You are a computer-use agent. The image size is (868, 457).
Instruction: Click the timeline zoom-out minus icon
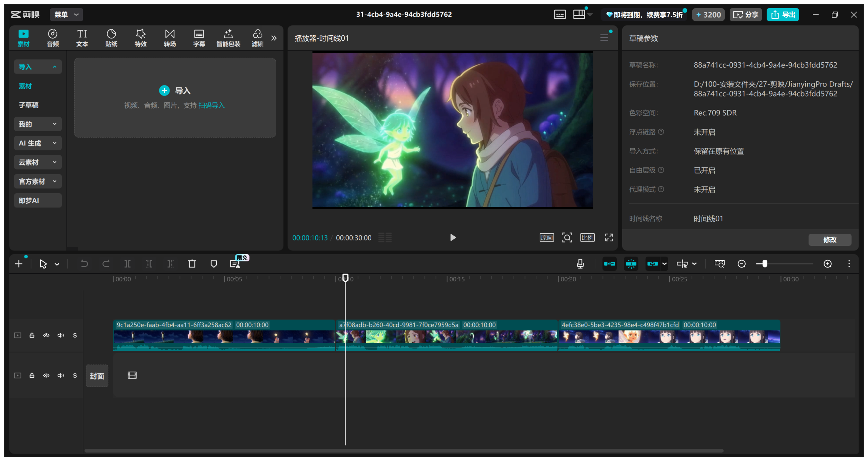coord(742,264)
